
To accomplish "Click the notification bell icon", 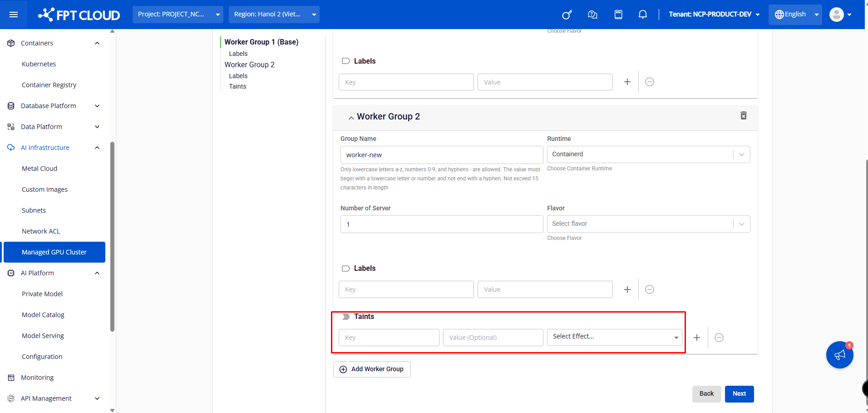I will [642, 15].
